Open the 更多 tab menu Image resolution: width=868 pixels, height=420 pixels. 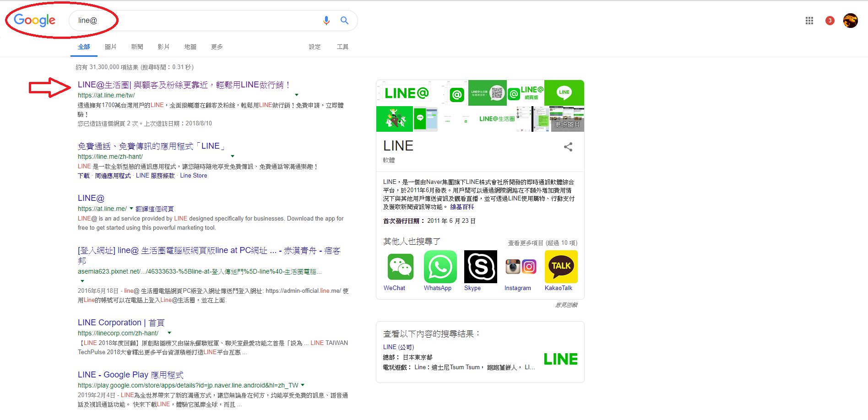pyautogui.click(x=217, y=47)
